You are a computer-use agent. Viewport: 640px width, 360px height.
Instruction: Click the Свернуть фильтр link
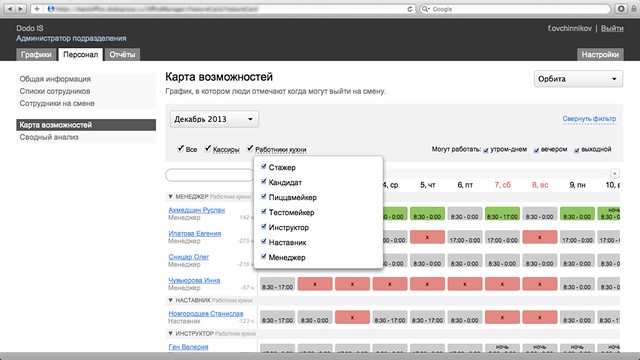click(589, 119)
